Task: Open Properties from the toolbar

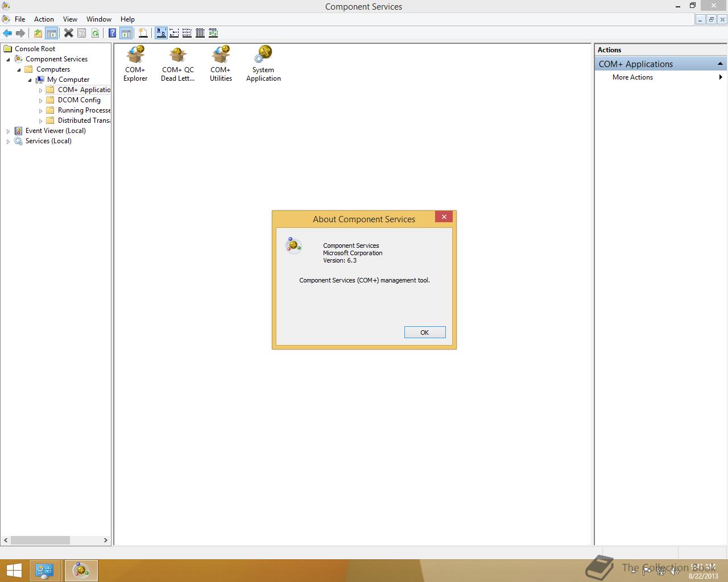Action: 82,33
